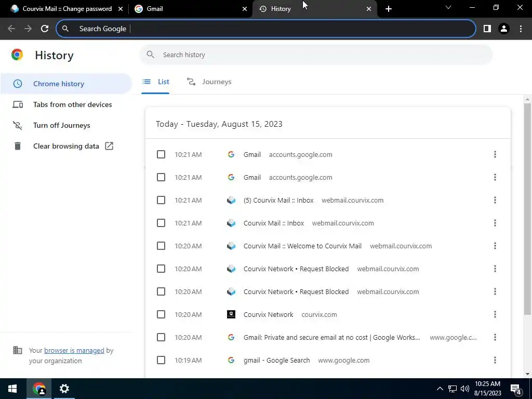Check the gmail - Google Search entry
Screen dimensions: 532x399
pyautogui.click(x=161, y=360)
